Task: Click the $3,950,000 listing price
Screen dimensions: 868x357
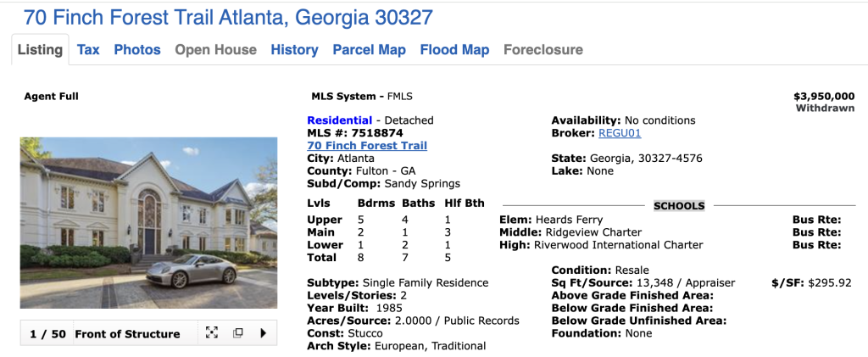Action: pyautogui.click(x=823, y=97)
